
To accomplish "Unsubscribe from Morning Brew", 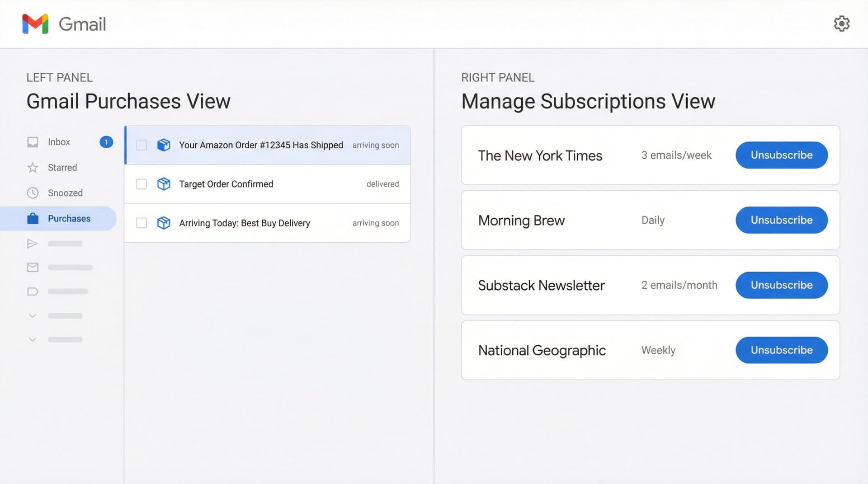I will click(781, 220).
